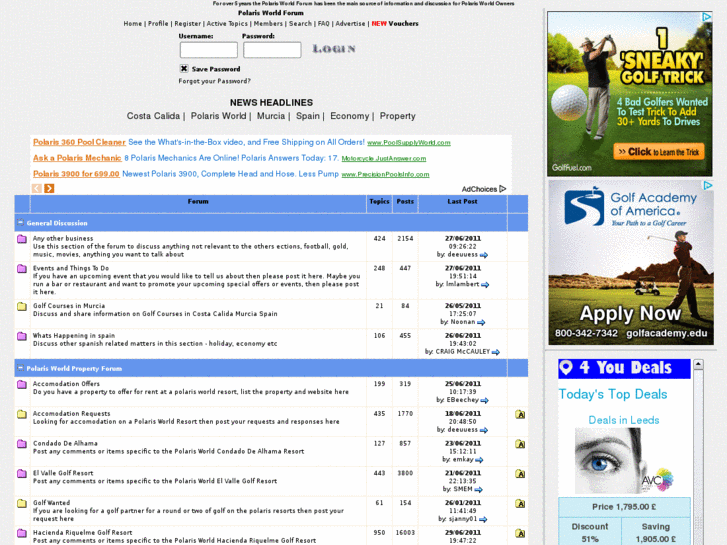Open AdChoices icon on Sneaky Golf Trick ad
Screen dimensions: 727x545
point(707,17)
